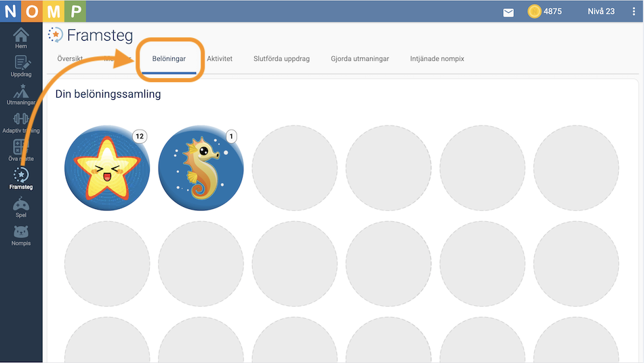This screenshot has width=644, height=363.
Task: Switch to the Aktivitet tab
Action: tap(220, 59)
